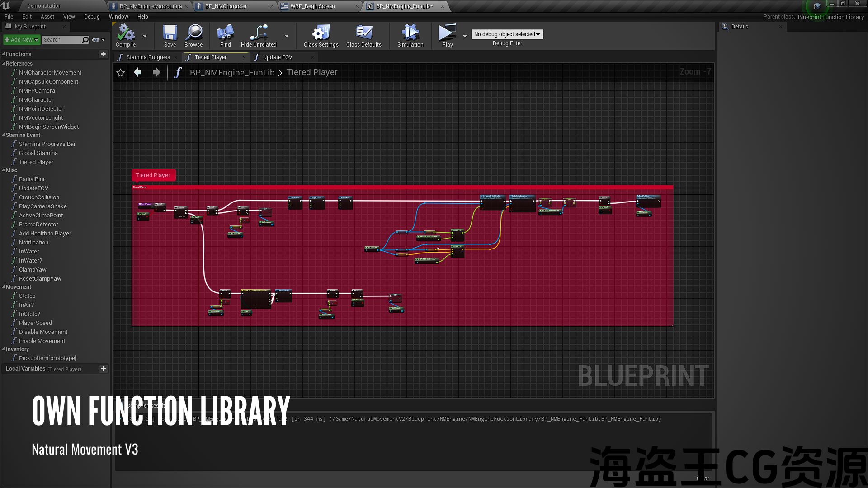
Task: Open Blueprint Function Library parent class link
Action: (x=830, y=17)
